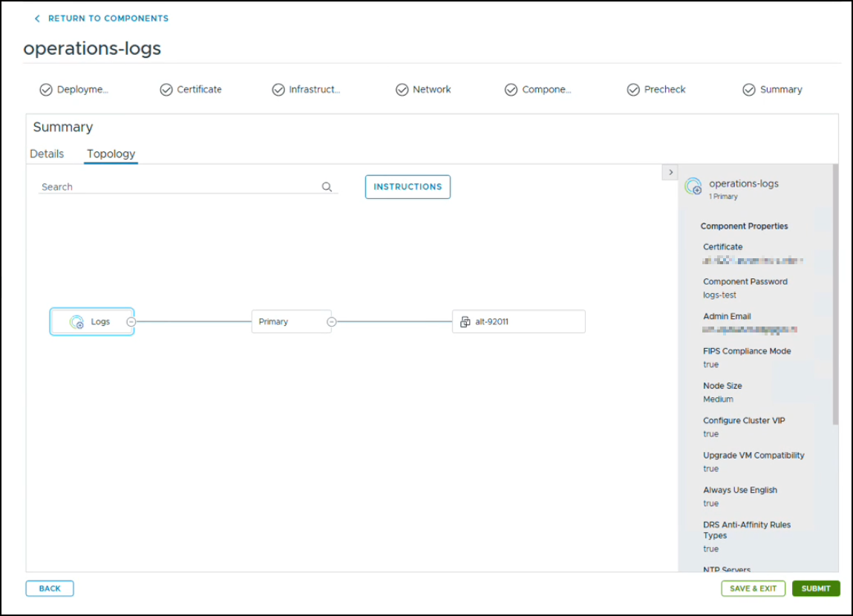The width and height of the screenshot is (853, 616).
Task: Click the search magnifier icon
Action: (x=327, y=187)
